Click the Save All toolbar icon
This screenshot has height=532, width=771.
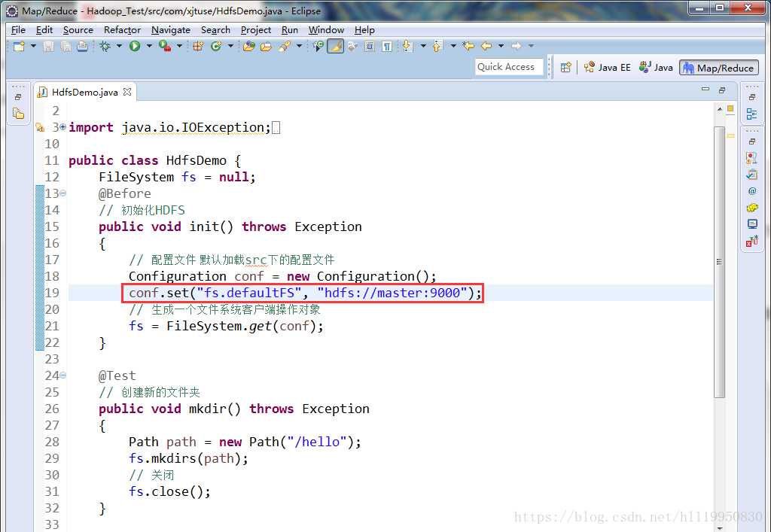pos(66,46)
